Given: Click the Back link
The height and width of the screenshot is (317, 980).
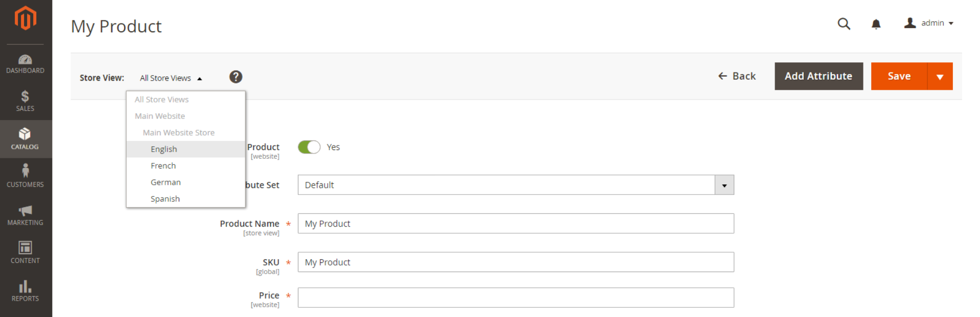Looking at the screenshot, I should pos(737,77).
